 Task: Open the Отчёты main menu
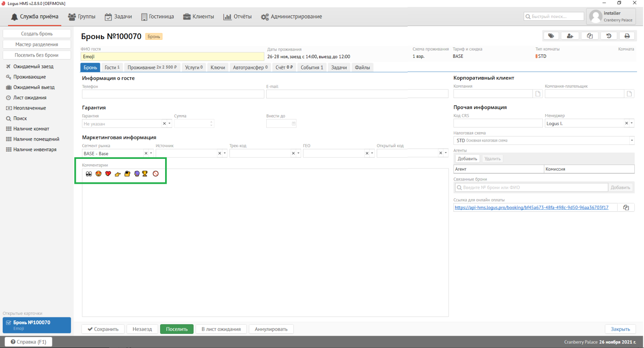point(238,16)
